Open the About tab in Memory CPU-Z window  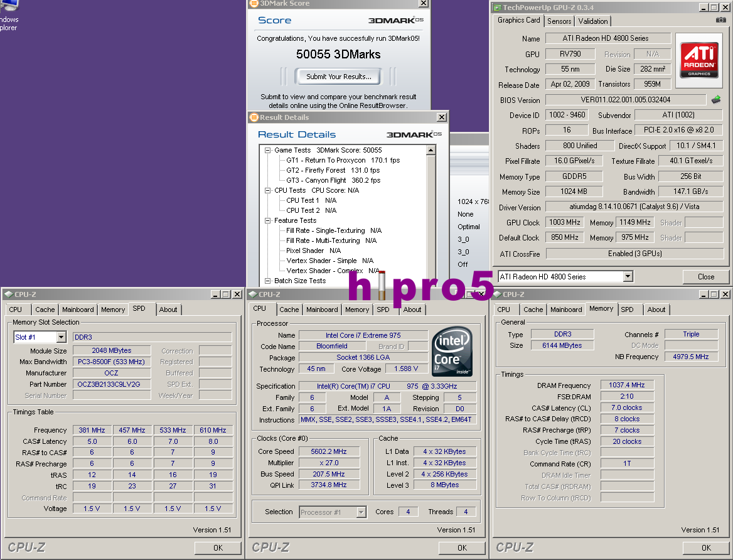pyautogui.click(x=656, y=310)
